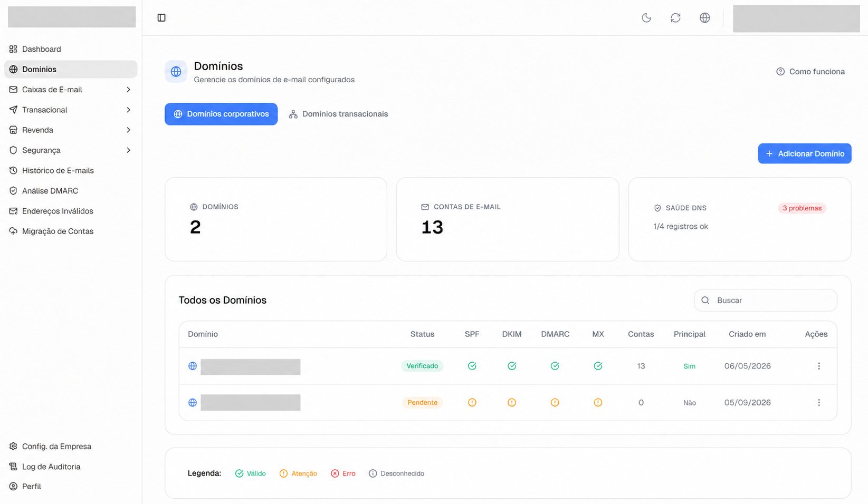Open Config. da Empresa settings
The height and width of the screenshot is (504, 868).
(71, 447)
